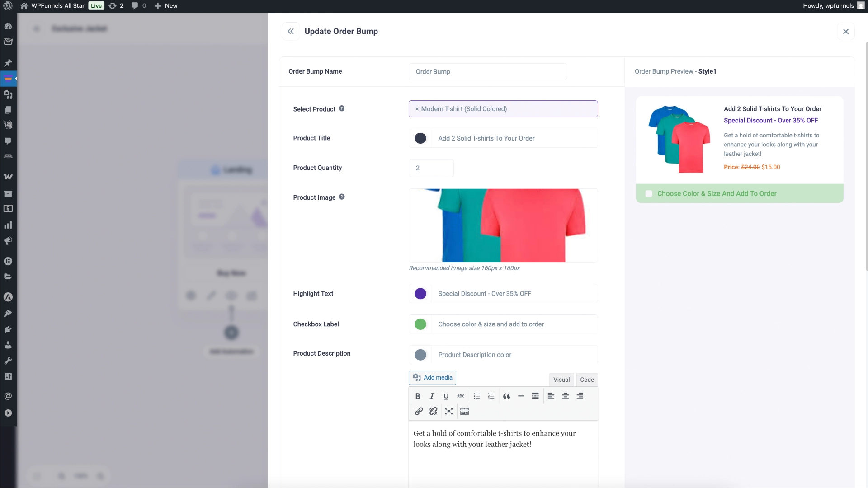Insert a blockquote

506,396
